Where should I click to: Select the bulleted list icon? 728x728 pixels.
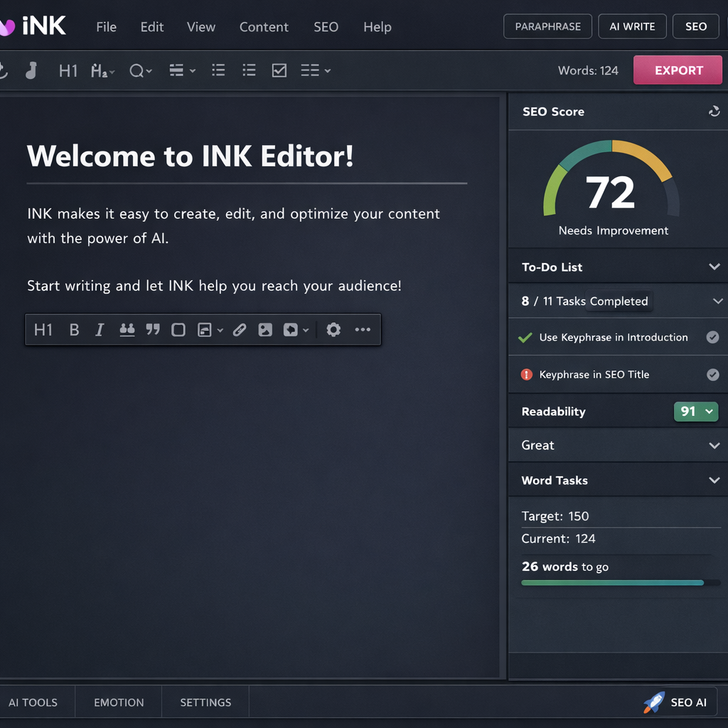tap(218, 70)
